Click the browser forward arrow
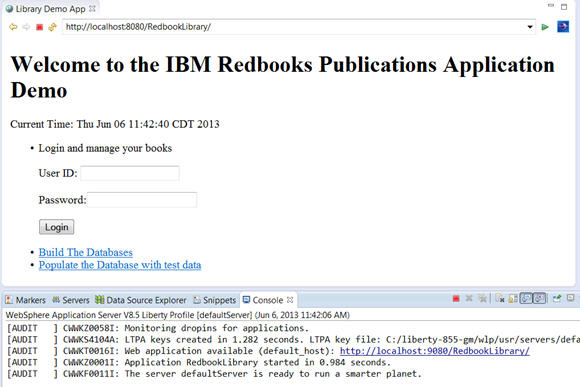This screenshot has height=387, width=580. coord(26,27)
